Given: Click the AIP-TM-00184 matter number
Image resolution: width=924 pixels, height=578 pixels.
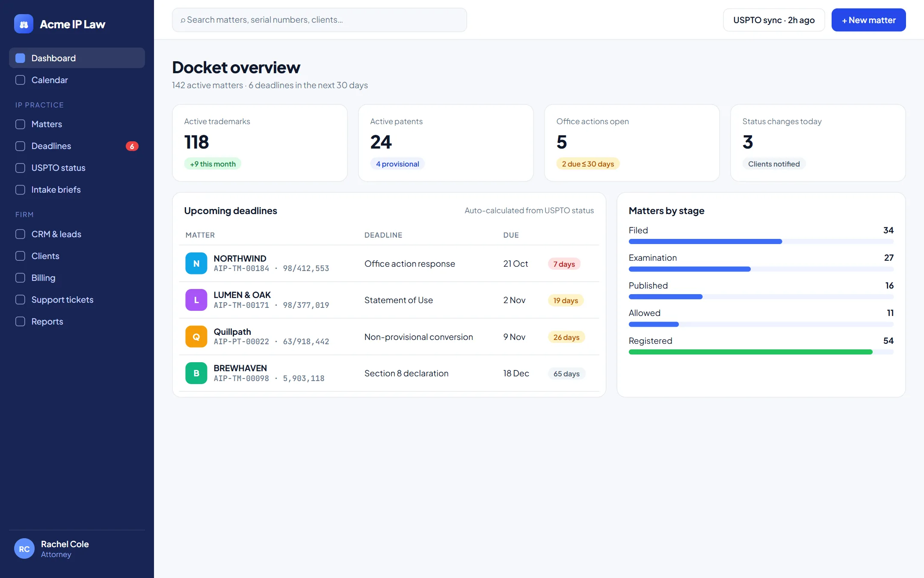Looking at the screenshot, I should pos(241,268).
